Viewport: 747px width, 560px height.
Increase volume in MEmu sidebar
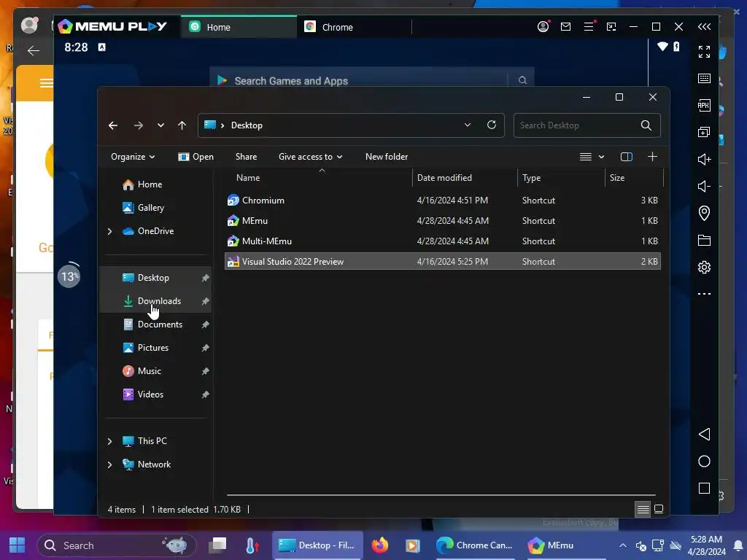click(x=704, y=160)
